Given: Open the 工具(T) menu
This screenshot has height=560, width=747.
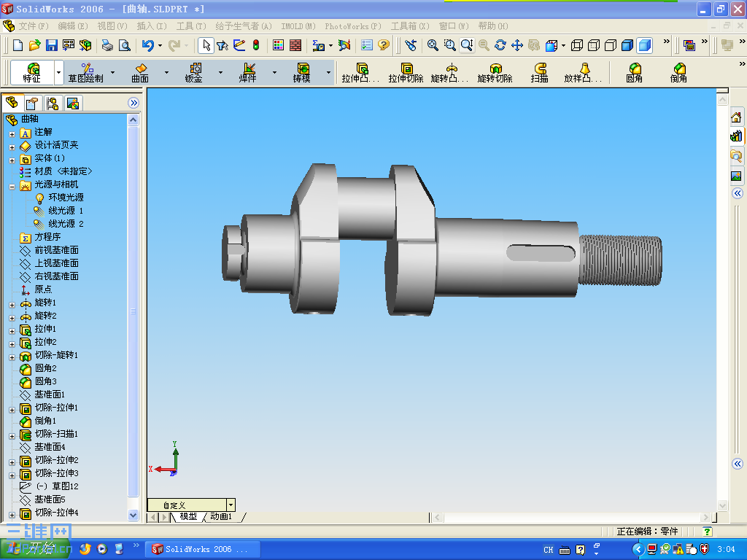Looking at the screenshot, I should tap(191, 26).
